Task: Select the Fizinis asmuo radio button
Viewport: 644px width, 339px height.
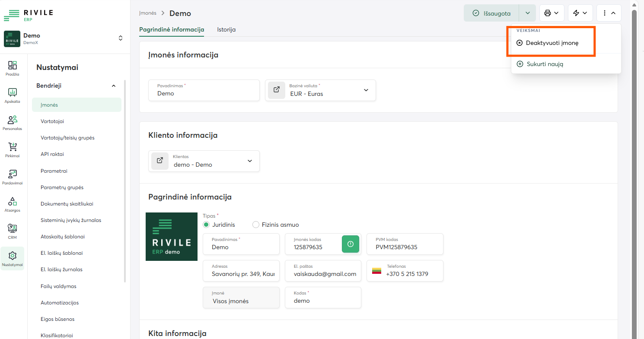Action: (255, 225)
